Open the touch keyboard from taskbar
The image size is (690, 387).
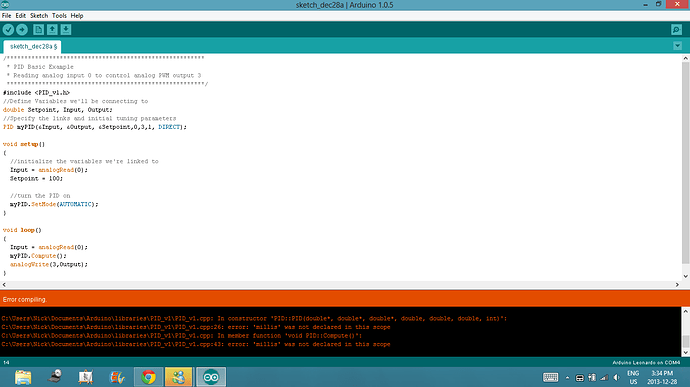click(x=550, y=377)
